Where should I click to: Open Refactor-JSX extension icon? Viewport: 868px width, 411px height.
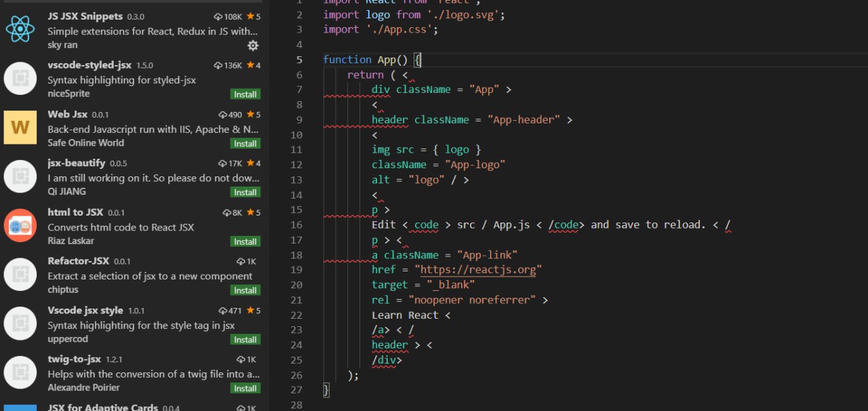pyautogui.click(x=20, y=275)
